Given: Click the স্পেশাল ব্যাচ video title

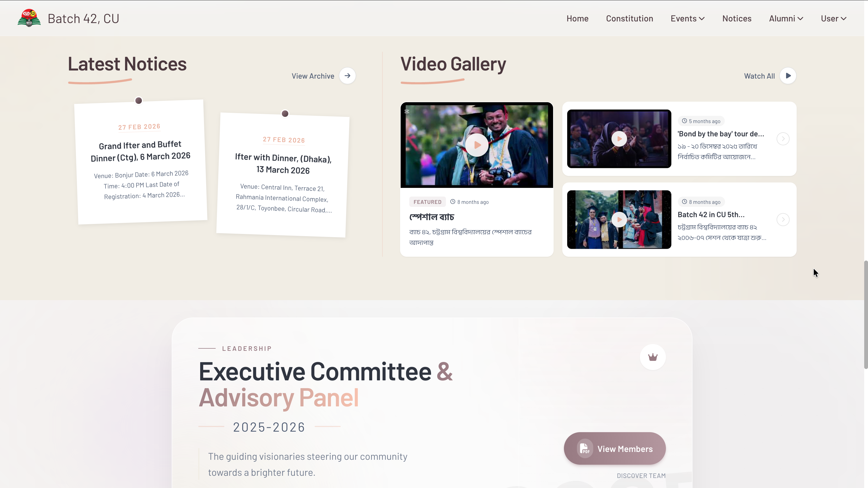Looking at the screenshot, I should point(432,217).
